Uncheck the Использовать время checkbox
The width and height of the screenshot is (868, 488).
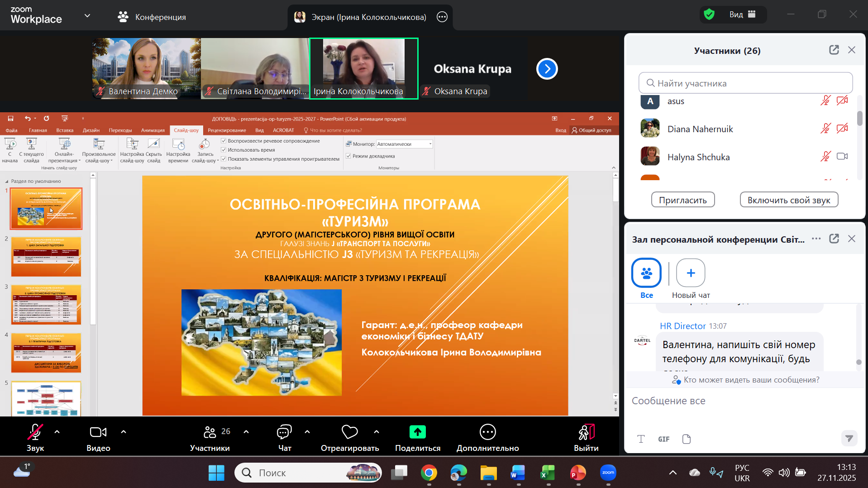pos(224,150)
